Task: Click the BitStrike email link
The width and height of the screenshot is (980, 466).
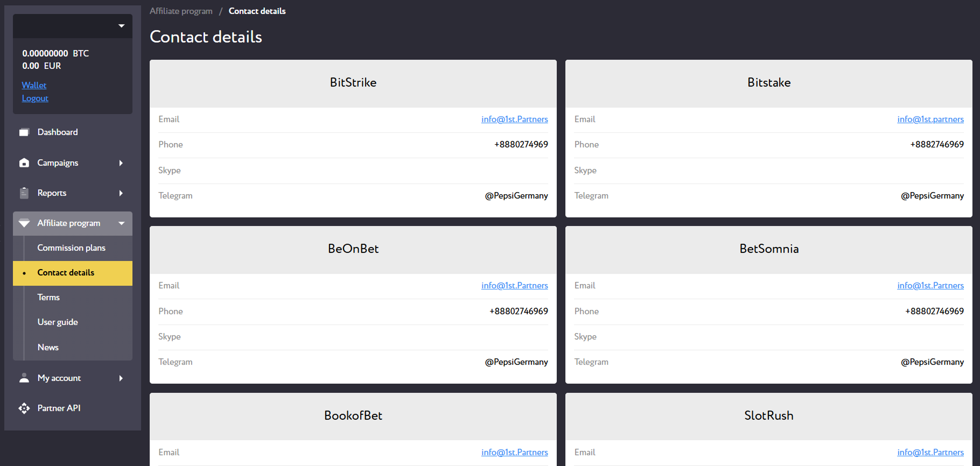Action: (x=515, y=119)
